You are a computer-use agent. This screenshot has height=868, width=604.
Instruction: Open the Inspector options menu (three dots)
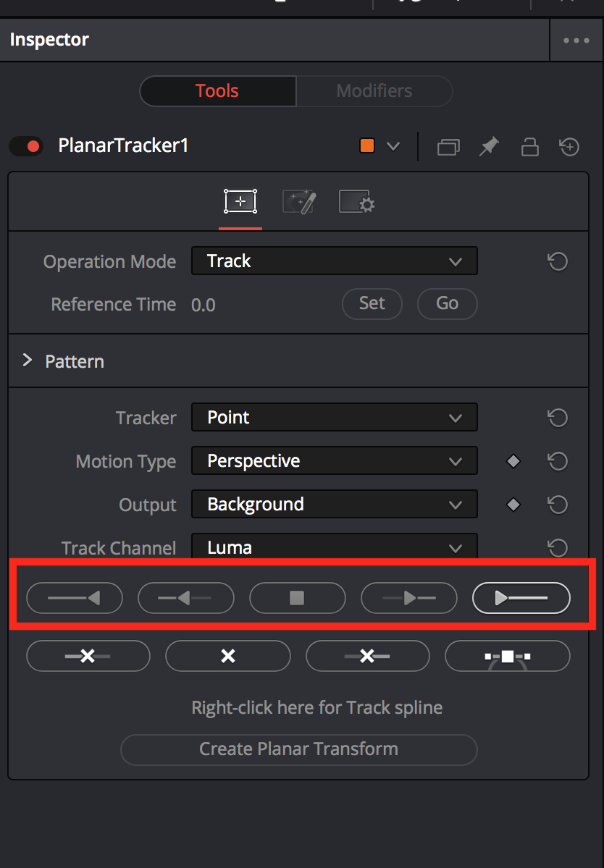point(576,41)
